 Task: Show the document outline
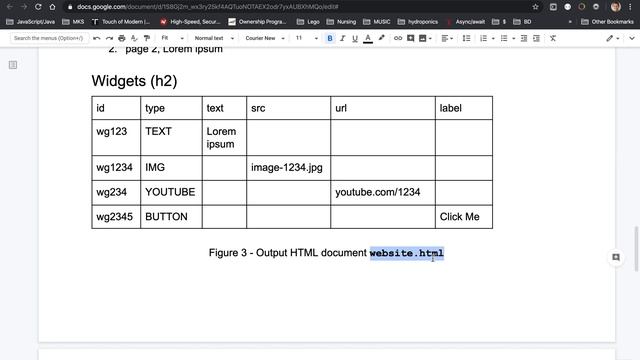[13, 65]
